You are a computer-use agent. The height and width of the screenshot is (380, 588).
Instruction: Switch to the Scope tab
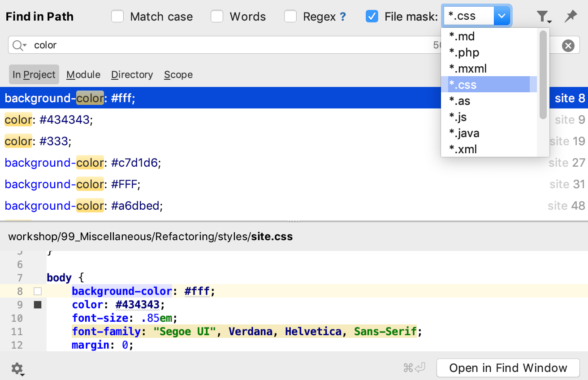coord(178,74)
